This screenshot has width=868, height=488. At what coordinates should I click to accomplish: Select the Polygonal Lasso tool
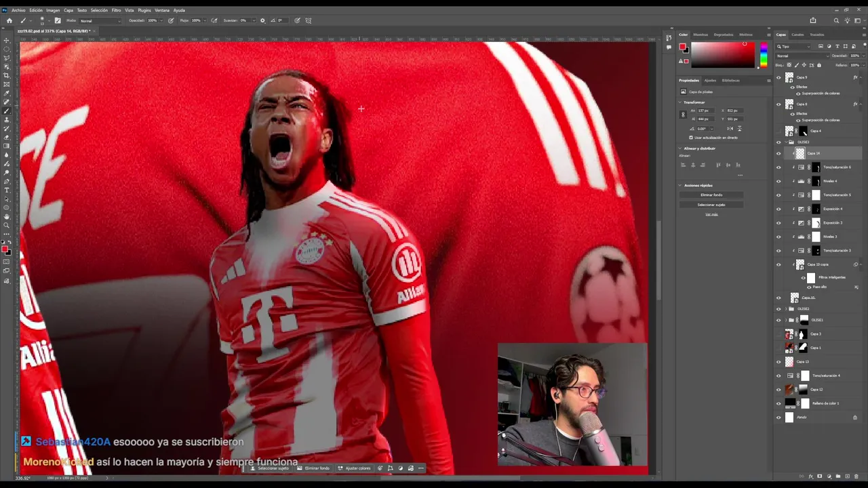pyautogui.click(x=7, y=58)
